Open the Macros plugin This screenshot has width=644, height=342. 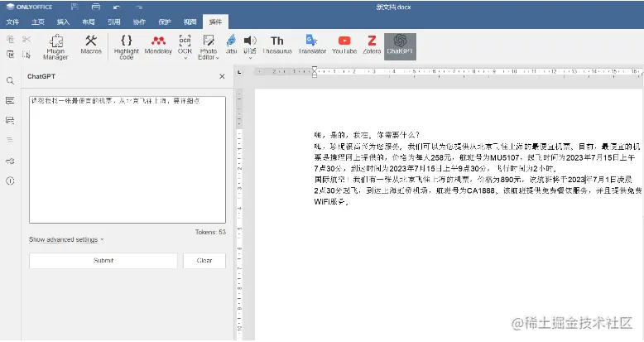[x=91, y=45]
